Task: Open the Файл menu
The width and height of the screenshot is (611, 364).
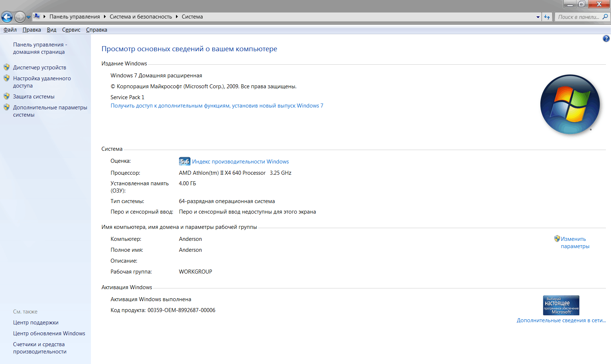Action: click(x=10, y=30)
